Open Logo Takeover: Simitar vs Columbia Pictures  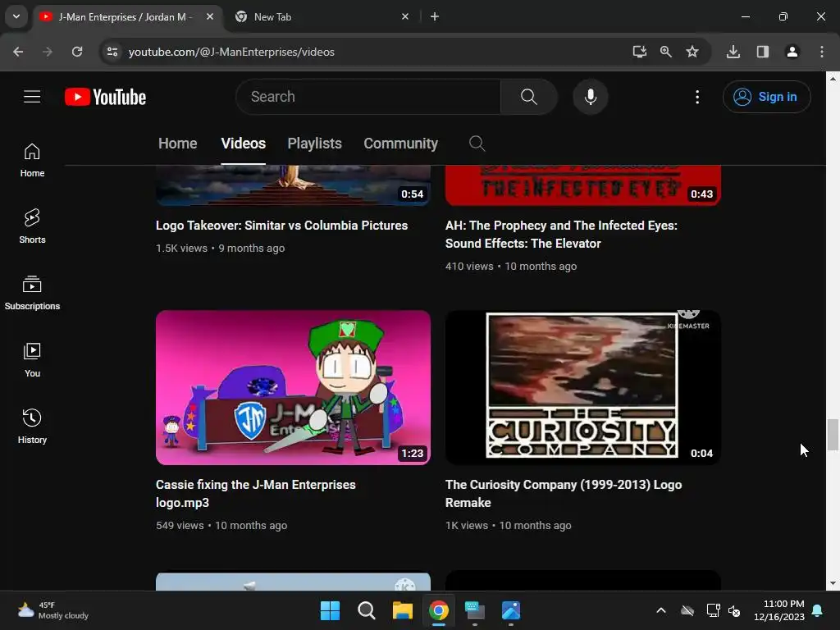(282, 226)
